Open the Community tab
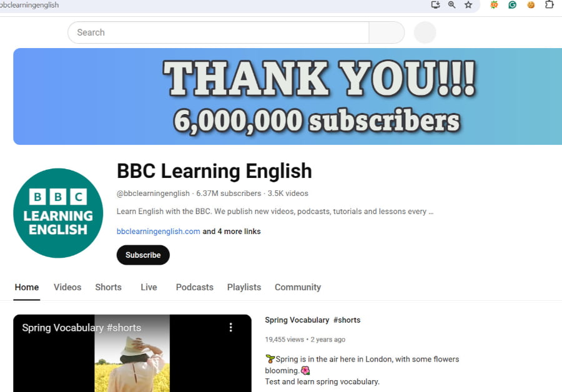Screen dimensions: 562x392 tap(297, 287)
